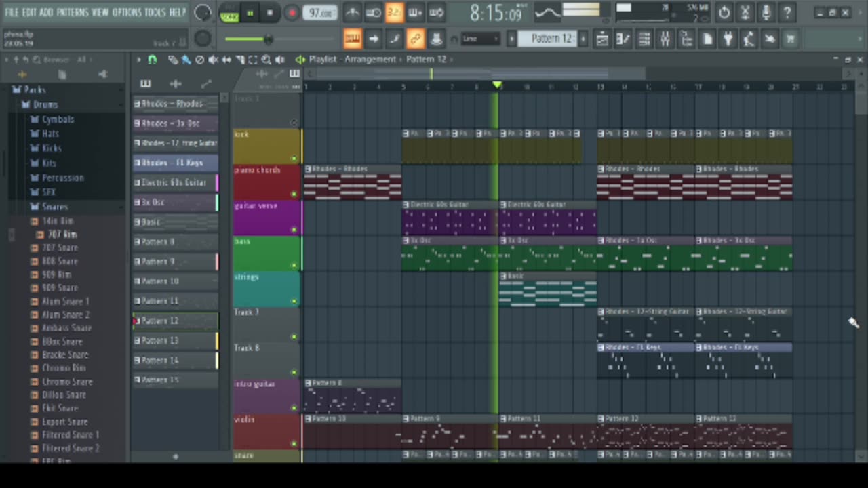
Task: Select the Slip tool in playlist toolbar
Action: tap(226, 60)
